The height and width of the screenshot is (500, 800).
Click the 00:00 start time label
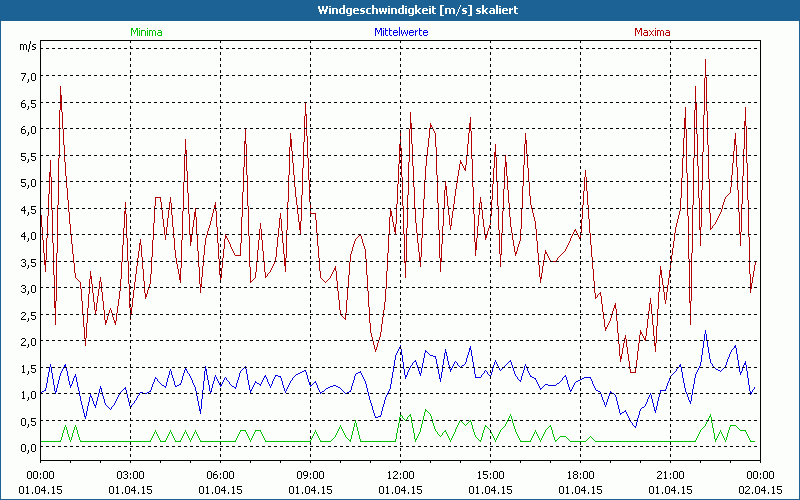point(40,475)
